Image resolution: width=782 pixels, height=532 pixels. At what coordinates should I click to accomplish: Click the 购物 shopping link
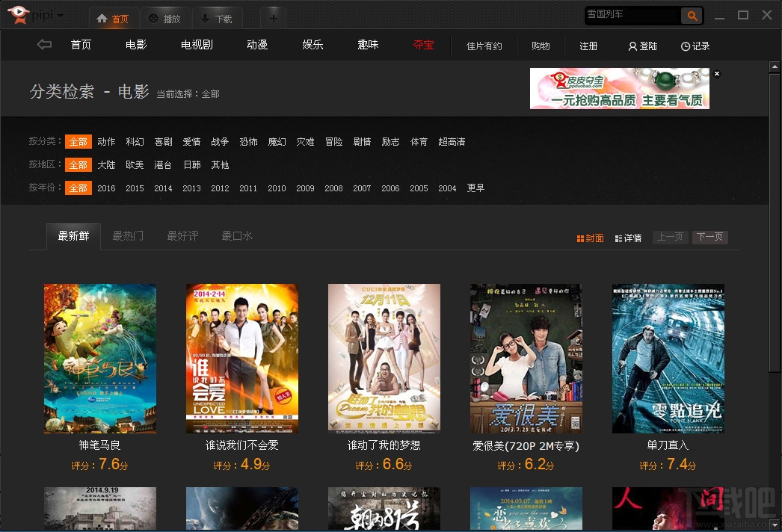541,46
